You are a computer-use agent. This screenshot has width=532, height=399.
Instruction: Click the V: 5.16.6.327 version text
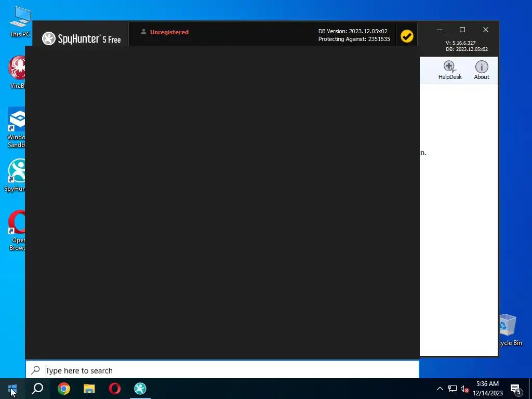point(460,43)
